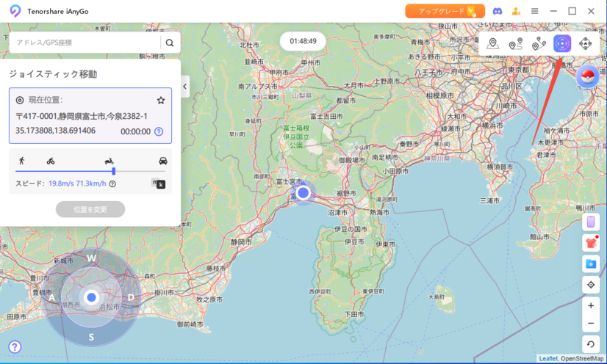Click the orange アップグレード upgrade button
The width and height of the screenshot is (607, 364).
point(444,11)
